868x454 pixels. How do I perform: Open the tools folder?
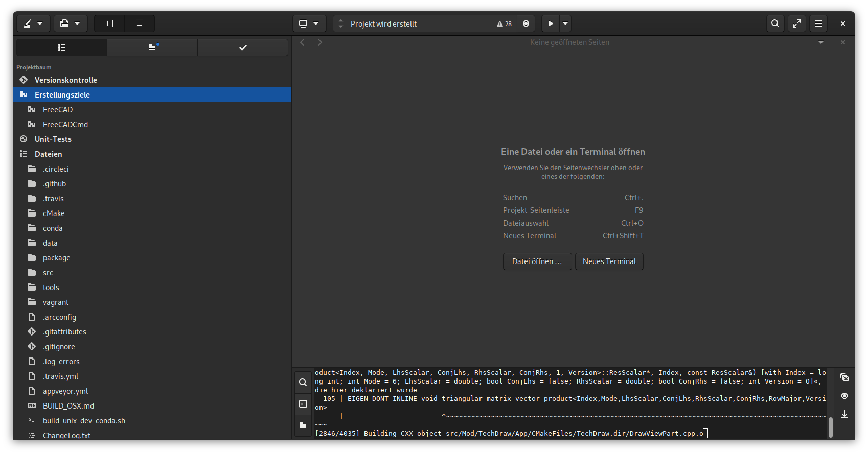[x=152, y=288]
